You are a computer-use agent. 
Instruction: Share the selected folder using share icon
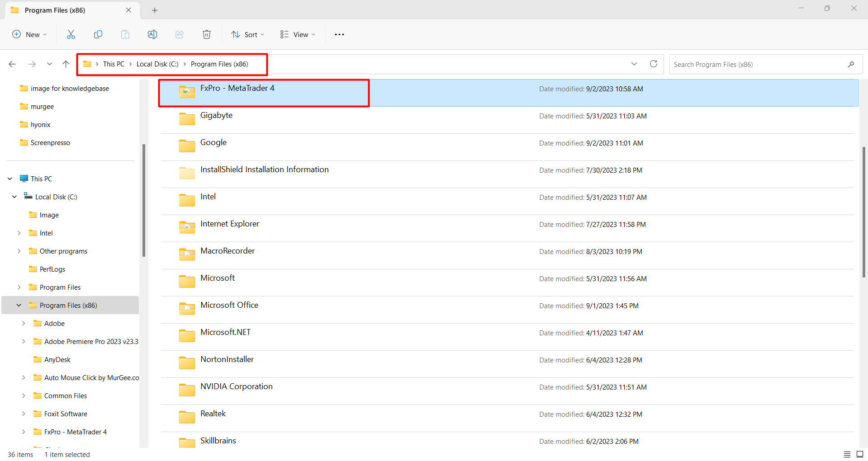(179, 34)
